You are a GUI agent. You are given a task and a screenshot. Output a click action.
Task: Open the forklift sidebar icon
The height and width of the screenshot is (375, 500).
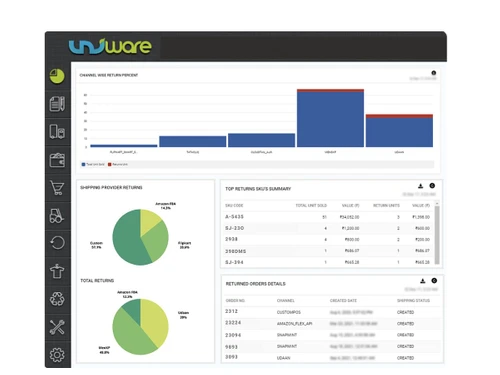(x=57, y=216)
